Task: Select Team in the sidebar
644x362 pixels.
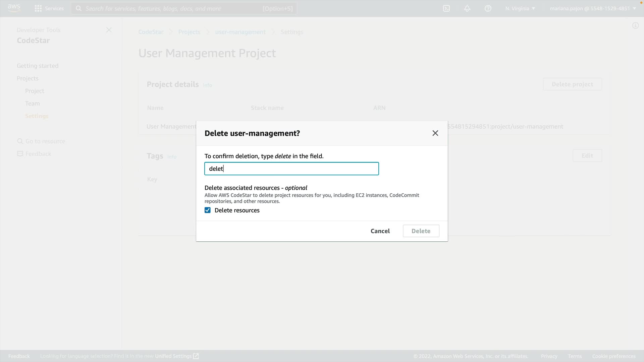Action: (33, 104)
